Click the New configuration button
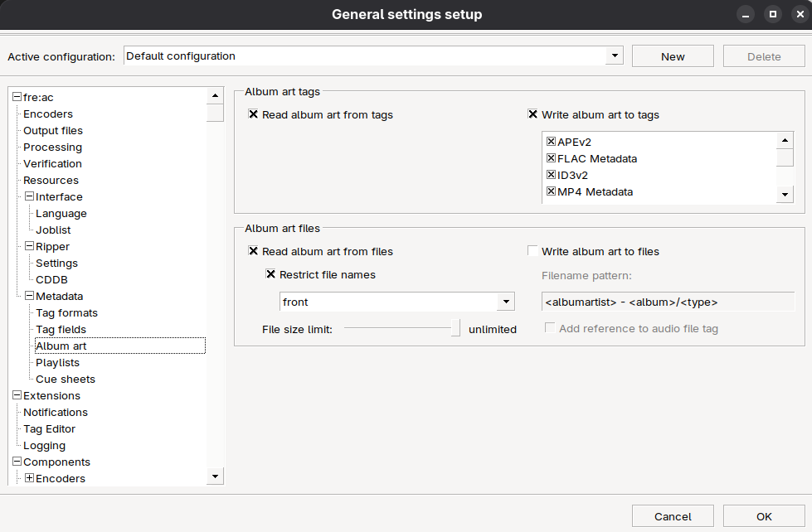This screenshot has width=812, height=532. point(673,56)
